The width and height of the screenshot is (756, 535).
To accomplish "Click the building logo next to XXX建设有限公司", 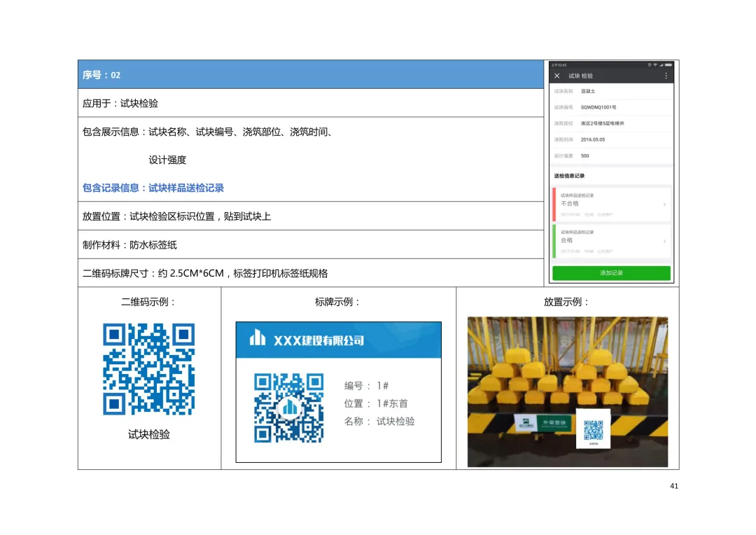I will tap(258, 338).
